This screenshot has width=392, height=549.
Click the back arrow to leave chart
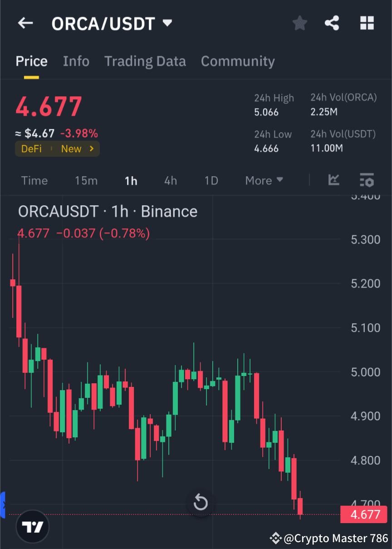pyautogui.click(x=25, y=23)
